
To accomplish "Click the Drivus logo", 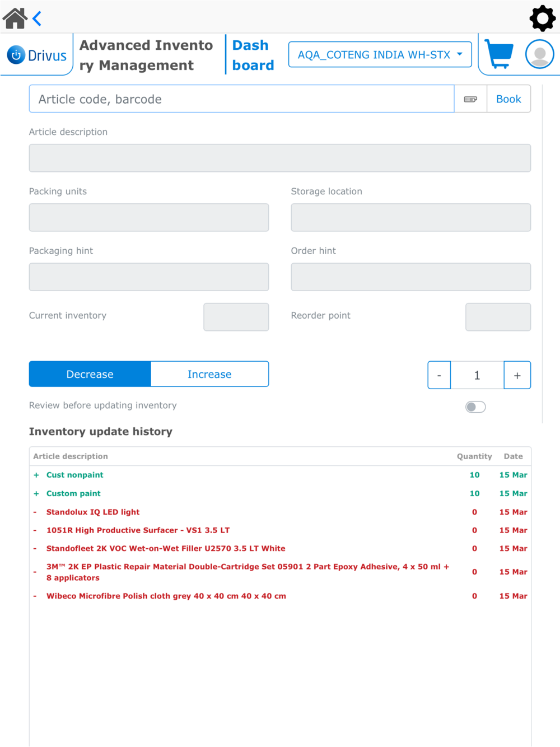I will tap(37, 55).
